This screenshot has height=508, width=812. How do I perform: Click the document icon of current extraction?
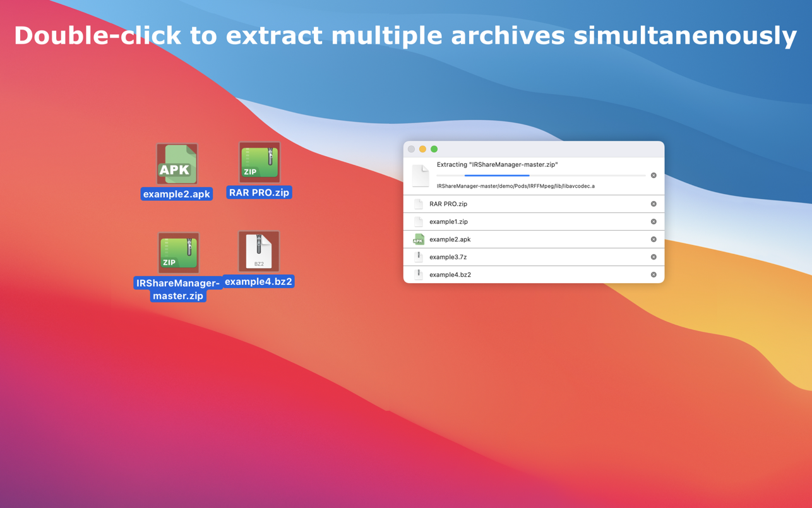pyautogui.click(x=421, y=176)
